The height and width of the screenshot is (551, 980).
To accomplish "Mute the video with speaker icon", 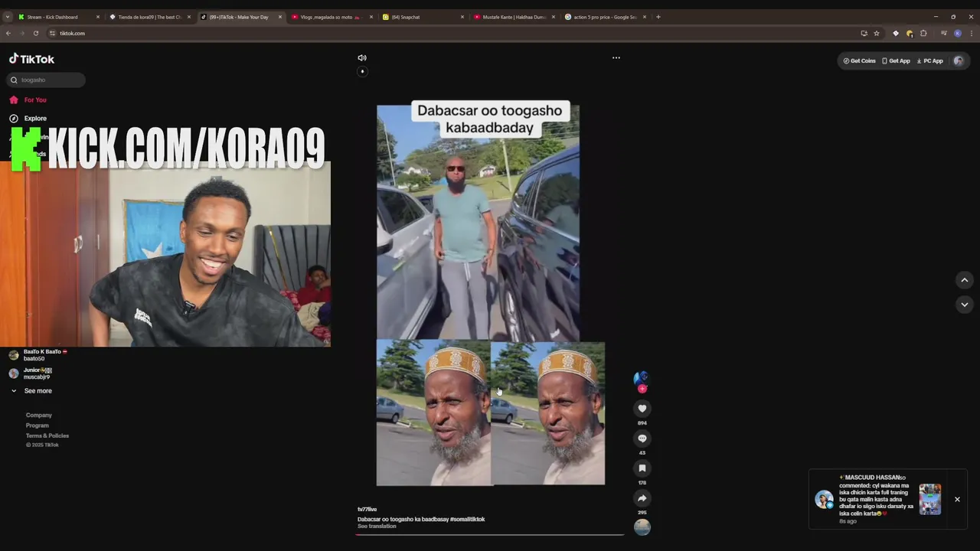I will click(362, 57).
